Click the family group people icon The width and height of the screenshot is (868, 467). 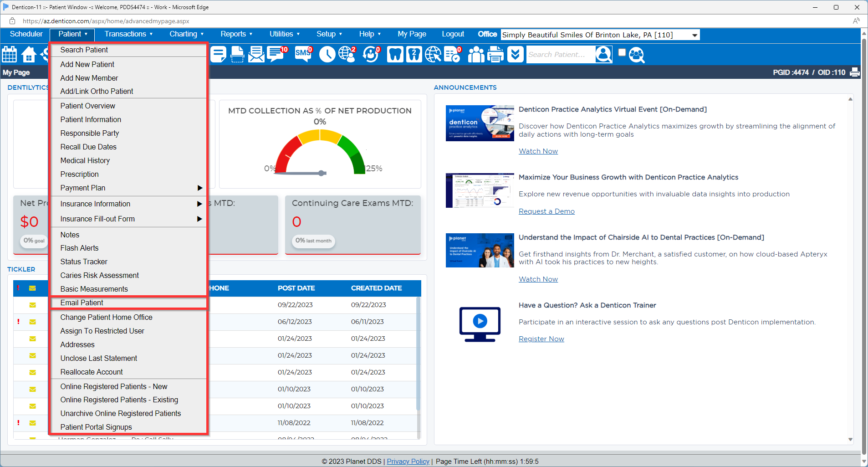(476, 55)
